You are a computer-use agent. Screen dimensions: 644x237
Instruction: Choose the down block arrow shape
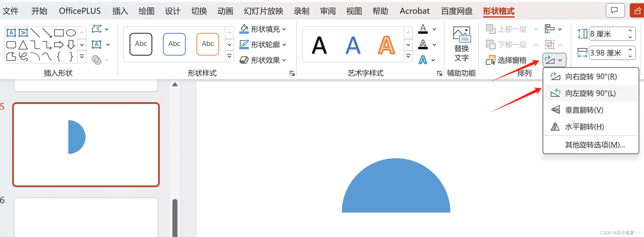(x=71, y=45)
